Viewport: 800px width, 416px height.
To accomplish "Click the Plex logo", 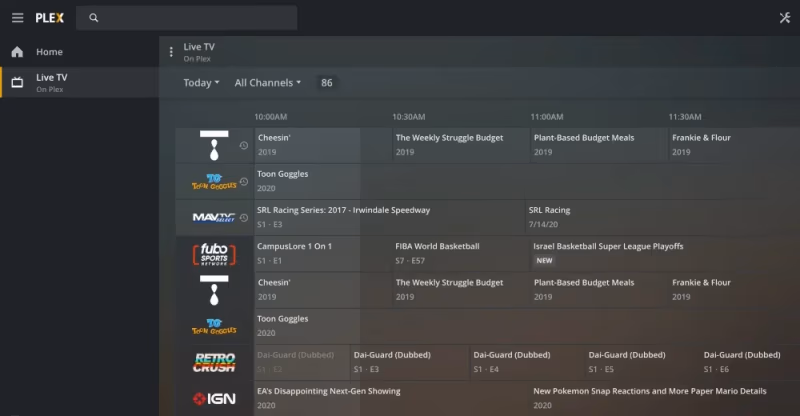I will (x=49, y=18).
